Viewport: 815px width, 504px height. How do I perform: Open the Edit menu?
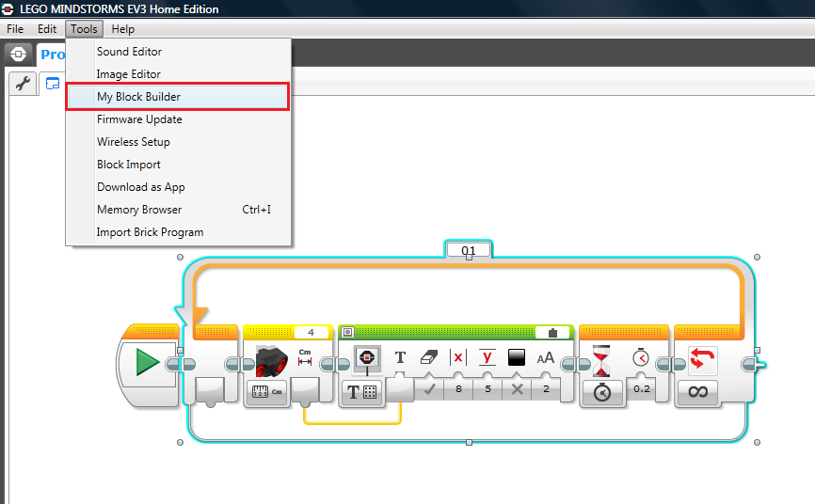click(47, 29)
